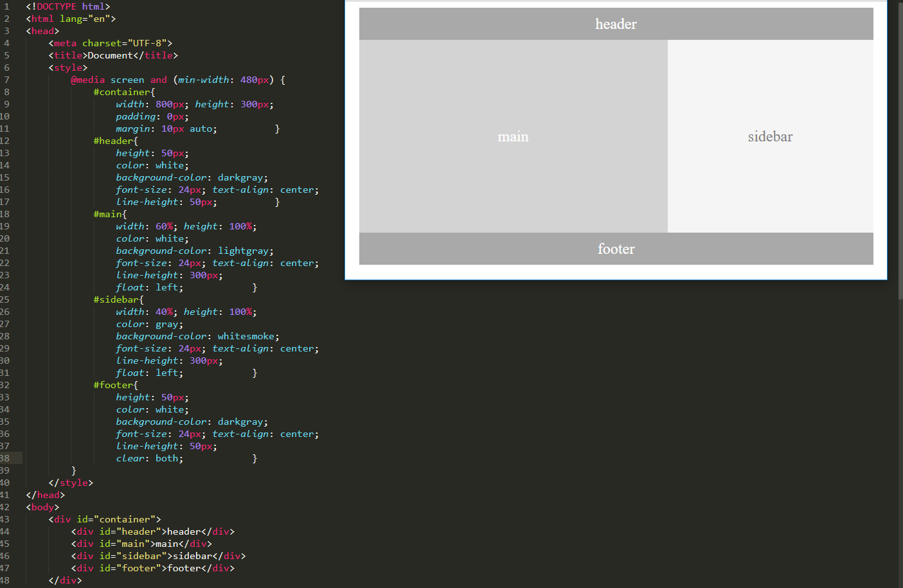Click the #header selector in the CSS
Viewport: 903px width, 588px height.
[x=115, y=141]
